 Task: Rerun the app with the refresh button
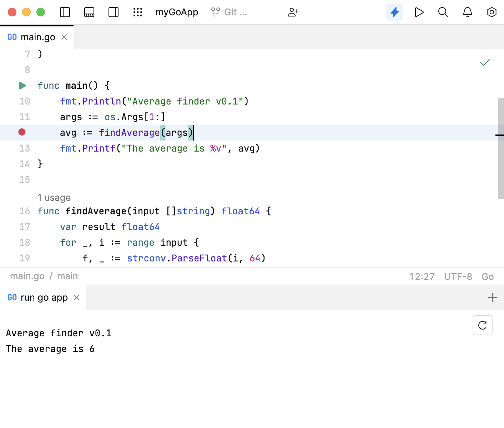click(482, 325)
